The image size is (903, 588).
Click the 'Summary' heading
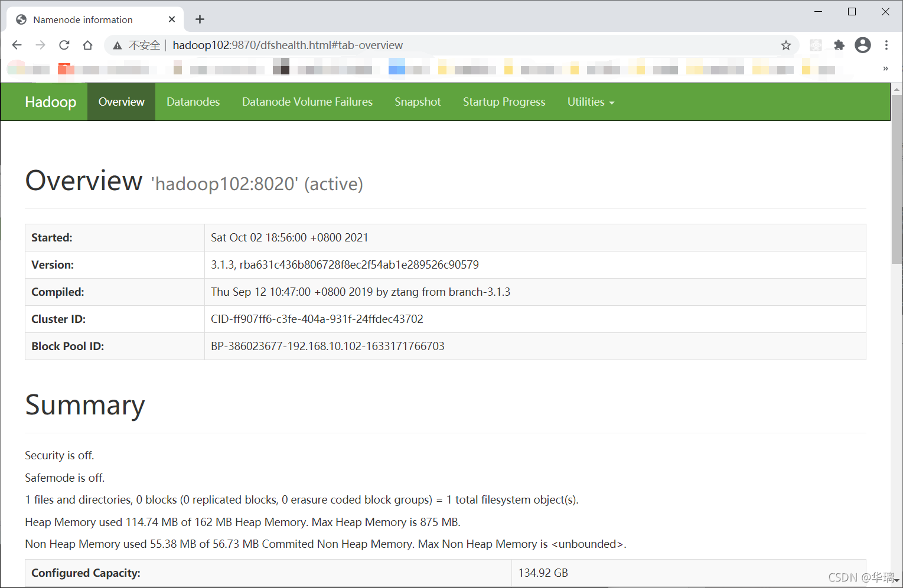85,405
